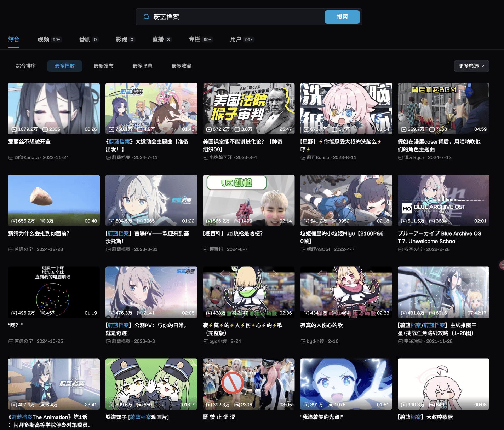The image size is (504, 430).
Task: Click danmaku icon showing 3684
Action: tap(432, 221)
